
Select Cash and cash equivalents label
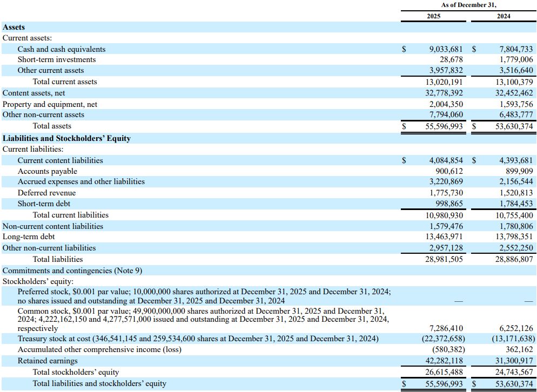pyautogui.click(x=62, y=49)
